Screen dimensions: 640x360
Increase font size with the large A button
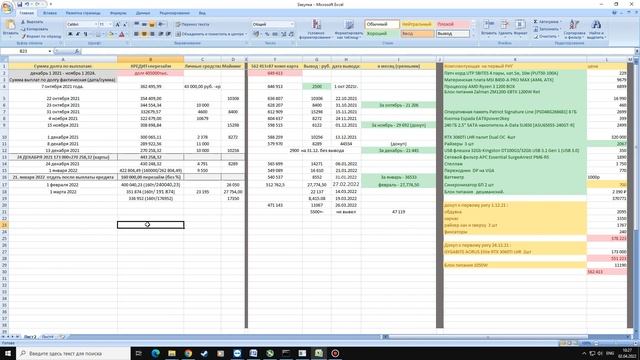pyautogui.click(x=118, y=24)
